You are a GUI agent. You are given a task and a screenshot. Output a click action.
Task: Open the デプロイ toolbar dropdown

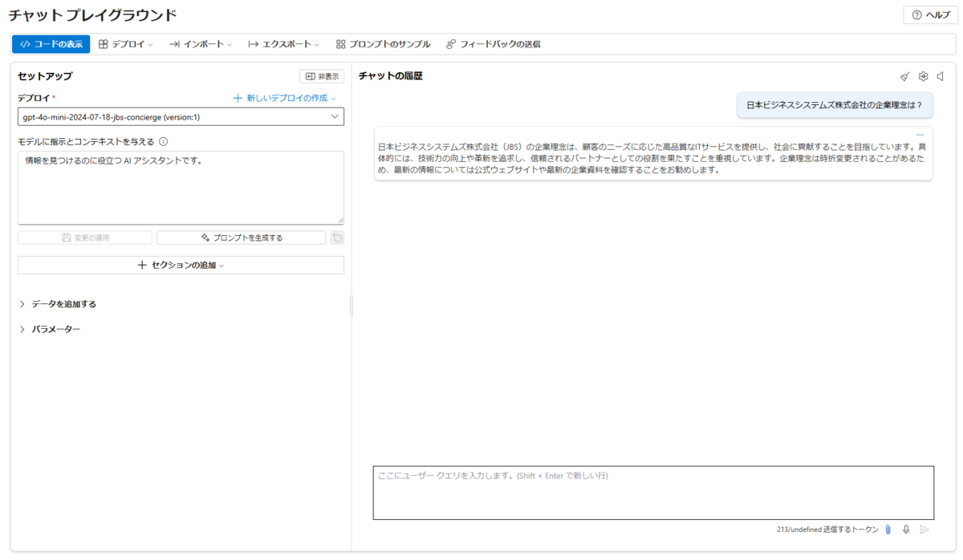tap(126, 44)
